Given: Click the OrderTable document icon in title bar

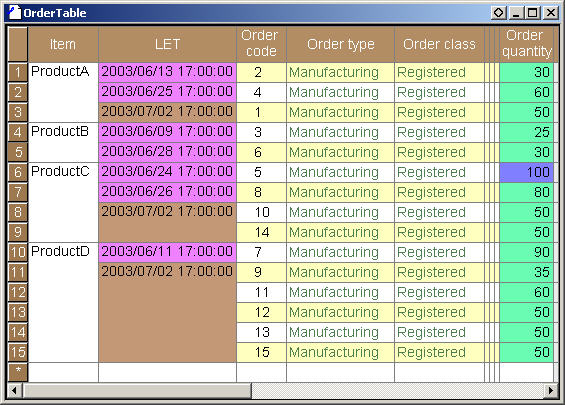Looking at the screenshot, I should point(14,13).
